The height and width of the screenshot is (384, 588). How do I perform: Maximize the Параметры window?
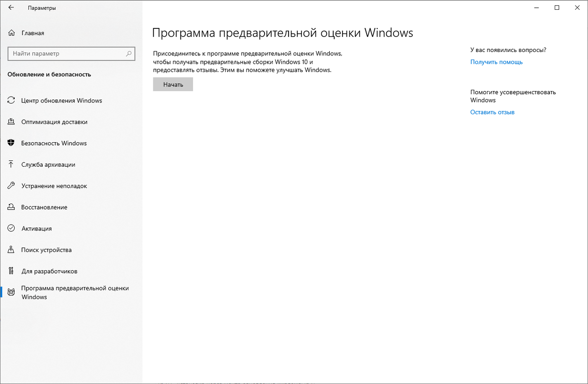(x=557, y=8)
